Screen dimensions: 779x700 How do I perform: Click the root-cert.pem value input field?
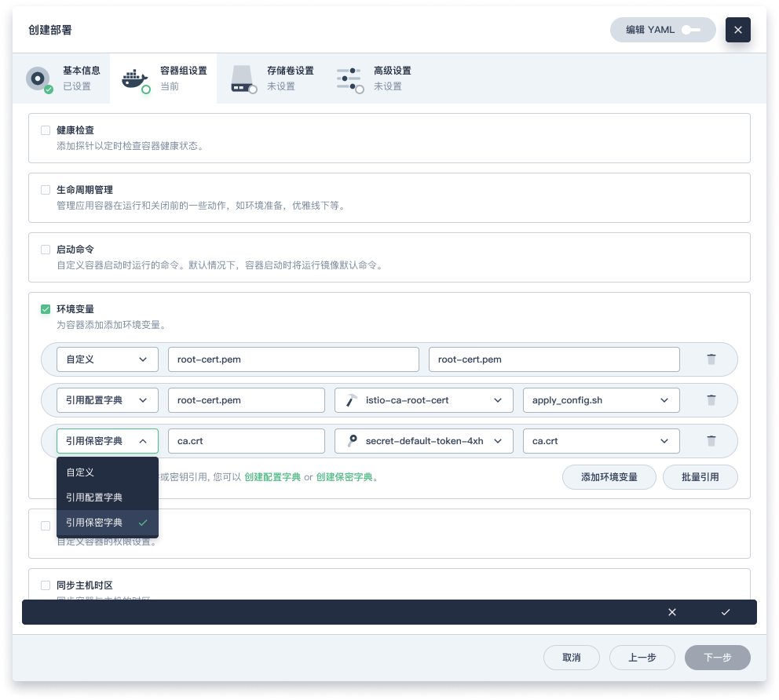point(554,359)
